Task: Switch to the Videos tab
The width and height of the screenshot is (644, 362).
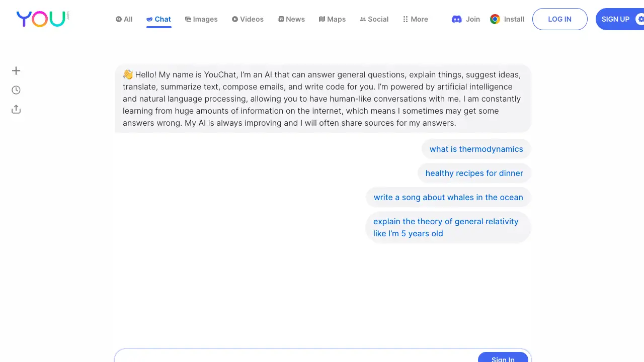Action: coord(248,19)
